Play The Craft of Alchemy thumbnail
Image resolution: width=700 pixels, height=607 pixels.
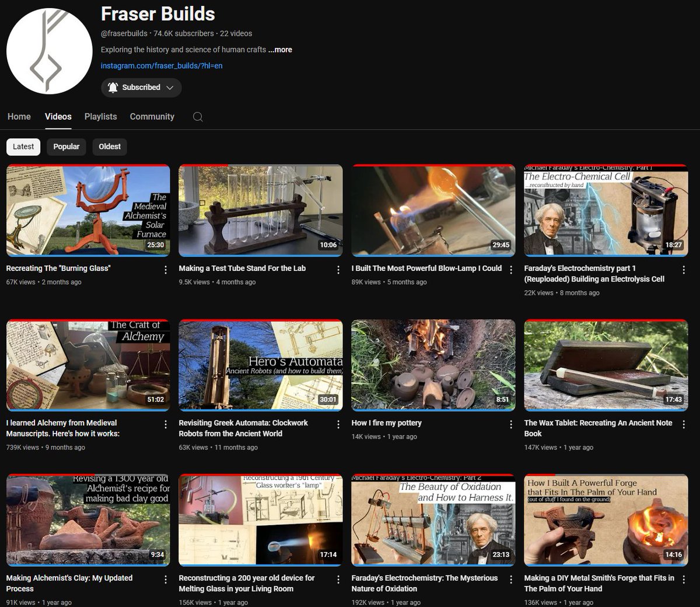[88, 365]
